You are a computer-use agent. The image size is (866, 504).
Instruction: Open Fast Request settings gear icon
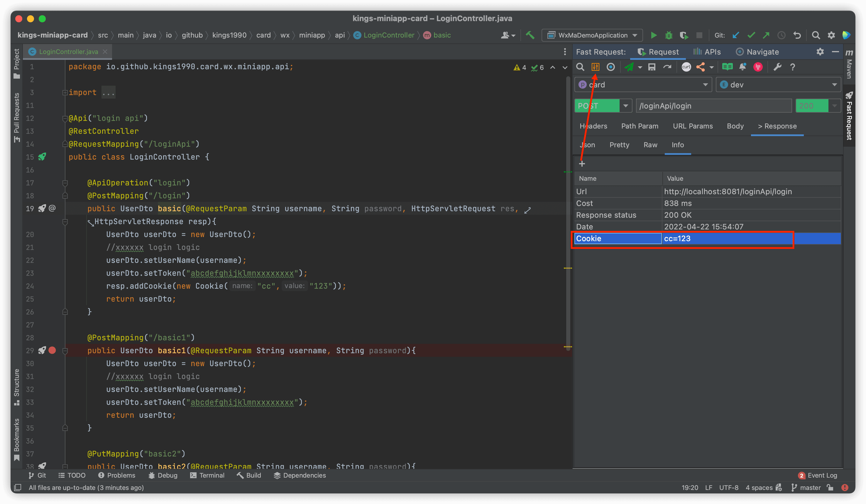(820, 52)
